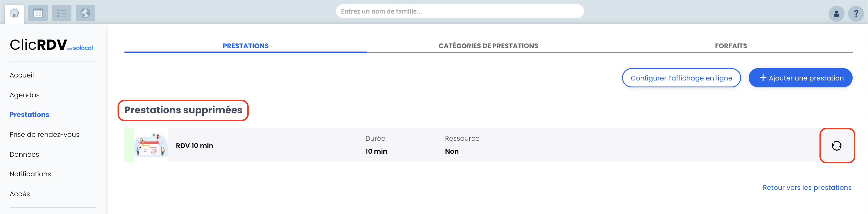
Task: Open the help question mark icon
Action: pyautogui.click(x=856, y=14)
